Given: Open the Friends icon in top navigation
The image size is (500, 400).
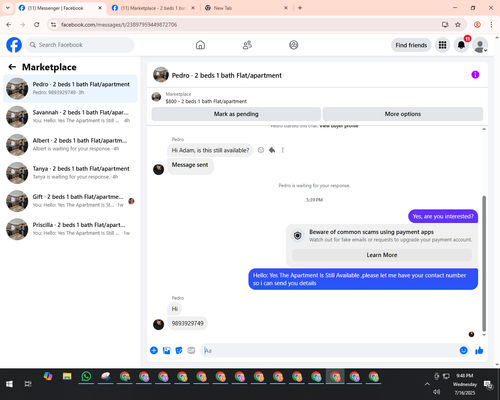Looking at the screenshot, I should [247, 45].
